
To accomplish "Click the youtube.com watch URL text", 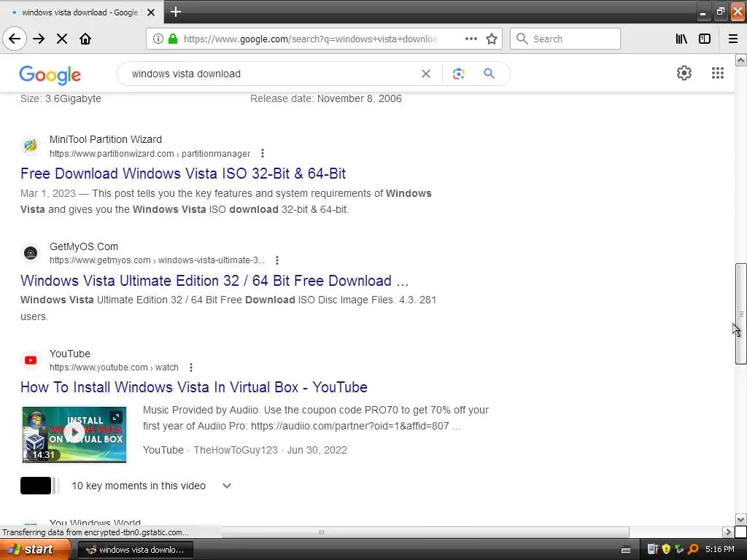I will (x=114, y=367).
